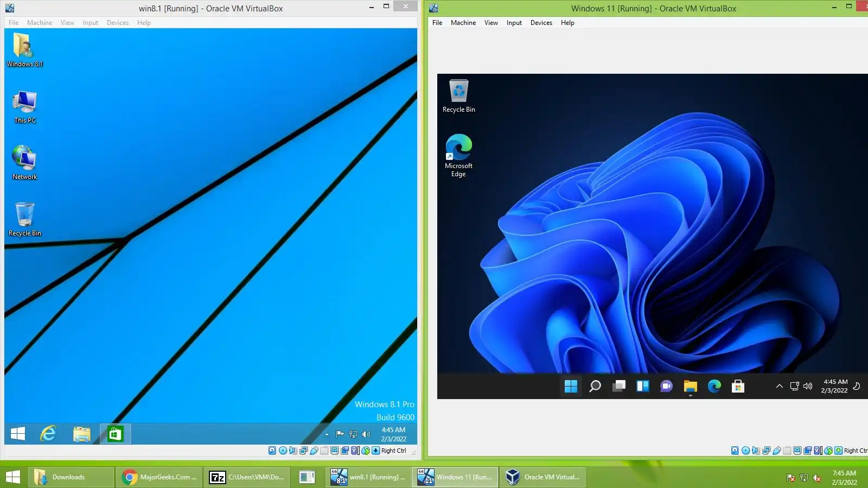868x488 pixels.
Task: Open the Help menu in Windows 11 window
Action: coord(567,23)
